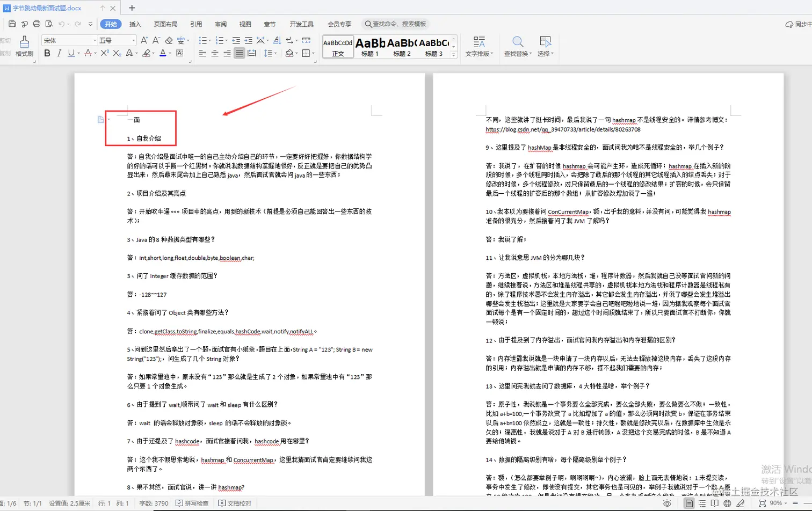Image resolution: width=812 pixels, height=511 pixels.
Task: Open Print Preview icon
Action: click(x=49, y=24)
